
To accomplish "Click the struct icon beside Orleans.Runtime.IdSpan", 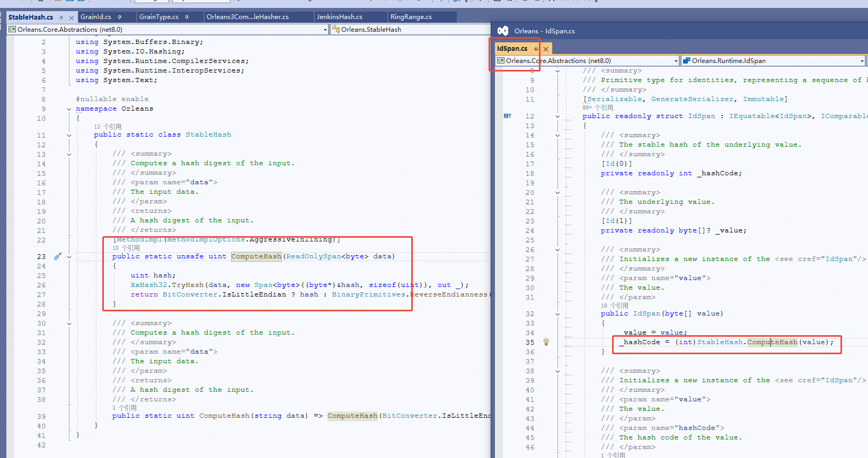I will pos(686,61).
